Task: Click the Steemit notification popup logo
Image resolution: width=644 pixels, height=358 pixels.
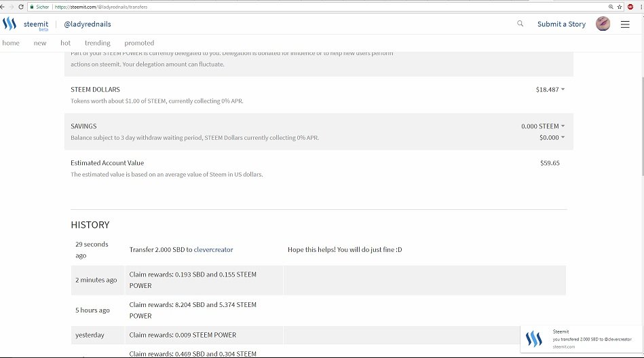Action: (534, 339)
